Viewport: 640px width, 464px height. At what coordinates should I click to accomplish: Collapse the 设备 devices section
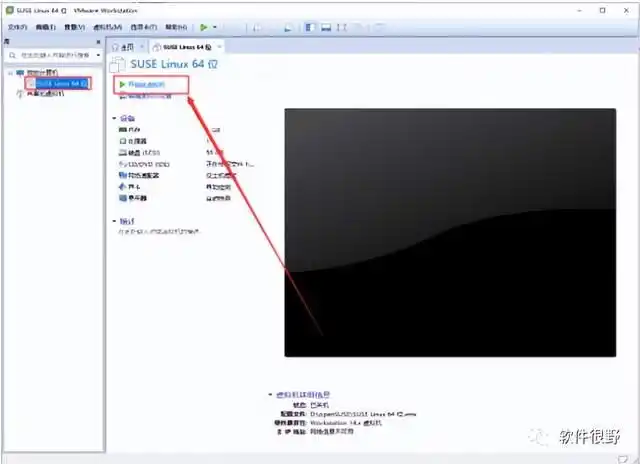(114, 118)
